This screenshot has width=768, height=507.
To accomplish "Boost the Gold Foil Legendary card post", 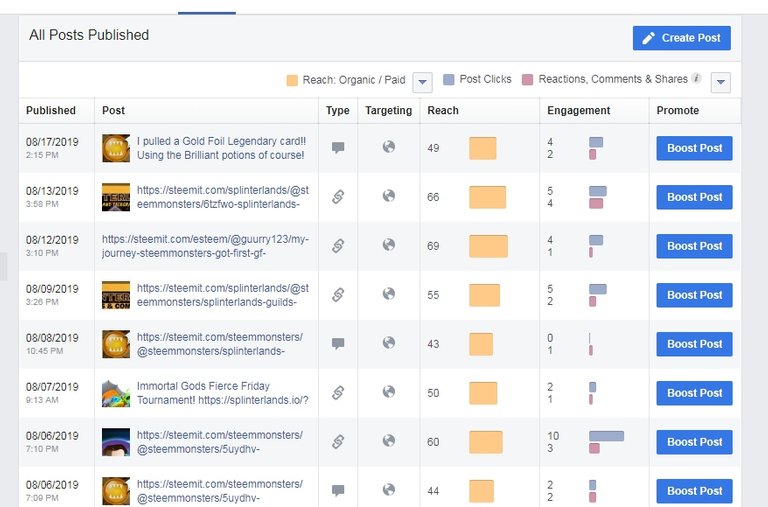I will [x=695, y=148].
